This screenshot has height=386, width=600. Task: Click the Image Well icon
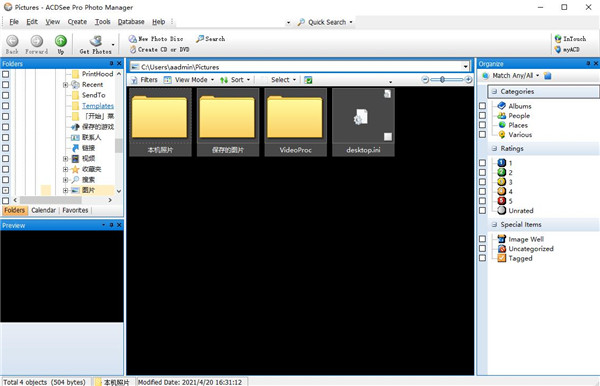tap(502, 239)
